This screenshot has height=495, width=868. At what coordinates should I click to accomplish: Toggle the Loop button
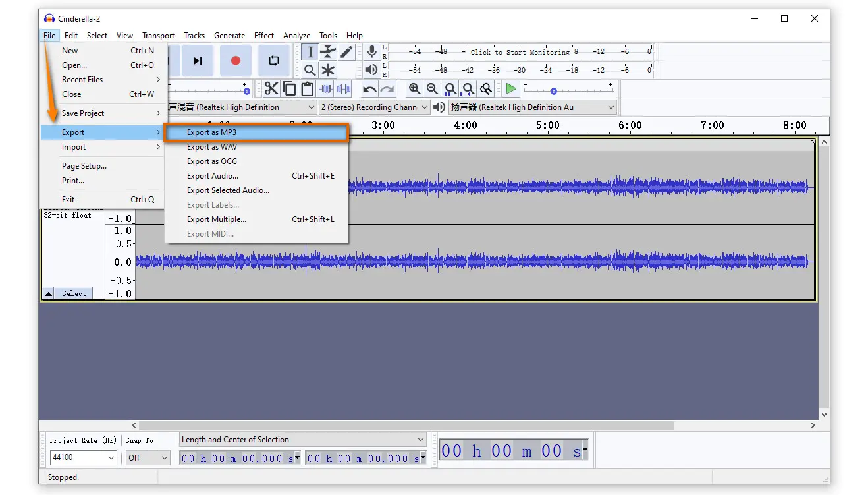tap(274, 61)
